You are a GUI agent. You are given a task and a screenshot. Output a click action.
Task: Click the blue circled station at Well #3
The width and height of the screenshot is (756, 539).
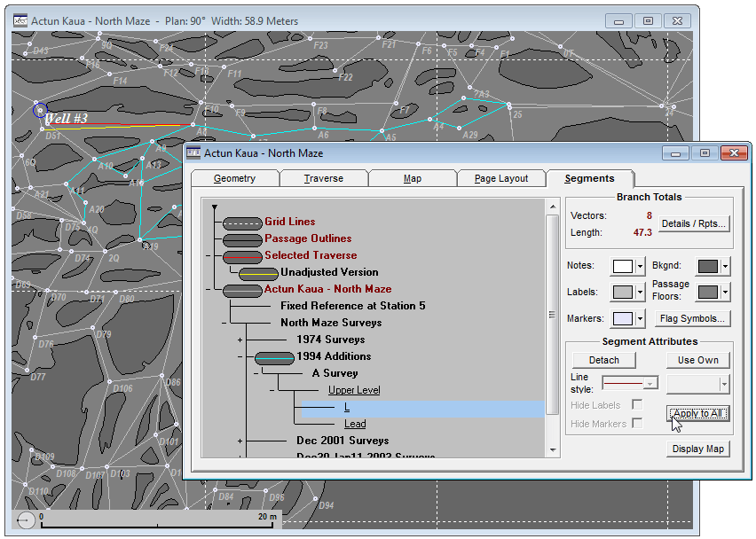40,110
